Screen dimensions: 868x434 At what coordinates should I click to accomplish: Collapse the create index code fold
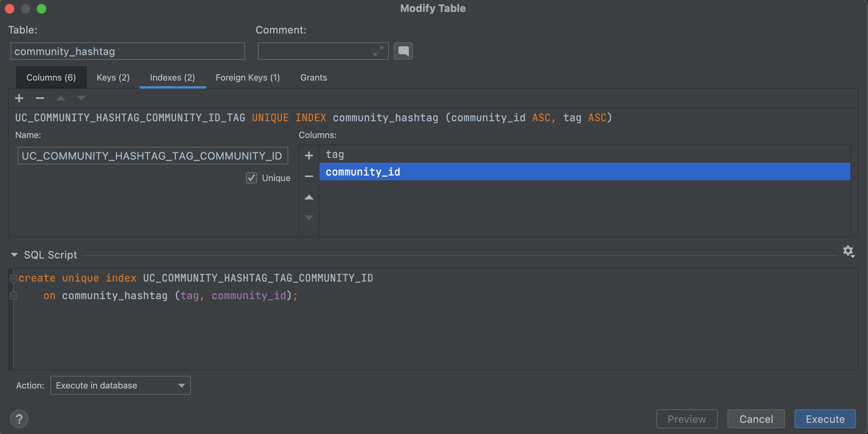tap(13, 278)
